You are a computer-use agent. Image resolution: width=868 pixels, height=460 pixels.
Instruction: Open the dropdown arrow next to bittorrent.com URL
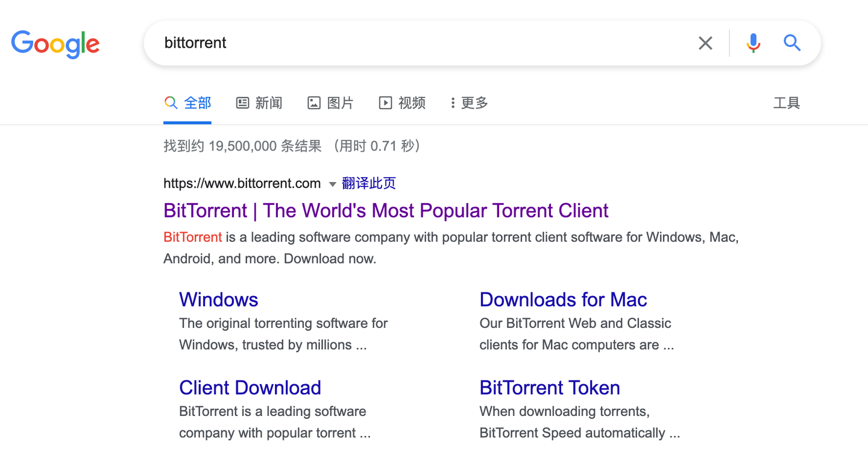pyautogui.click(x=332, y=184)
